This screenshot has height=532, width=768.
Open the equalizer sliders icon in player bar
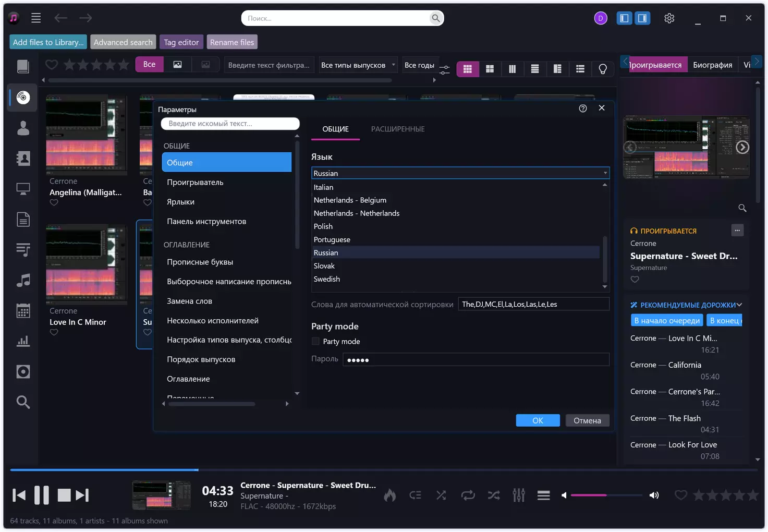519,495
